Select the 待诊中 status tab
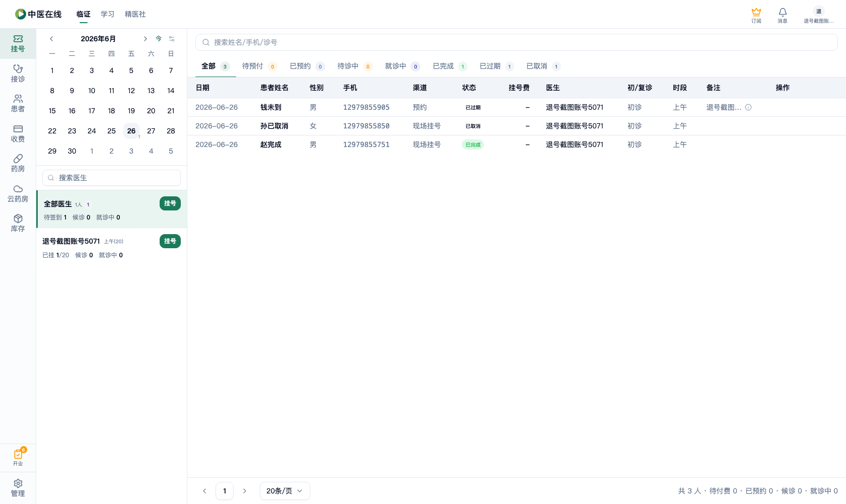Image resolution: width=846 pixels, height=504 pixels. [x=354, y=66]
